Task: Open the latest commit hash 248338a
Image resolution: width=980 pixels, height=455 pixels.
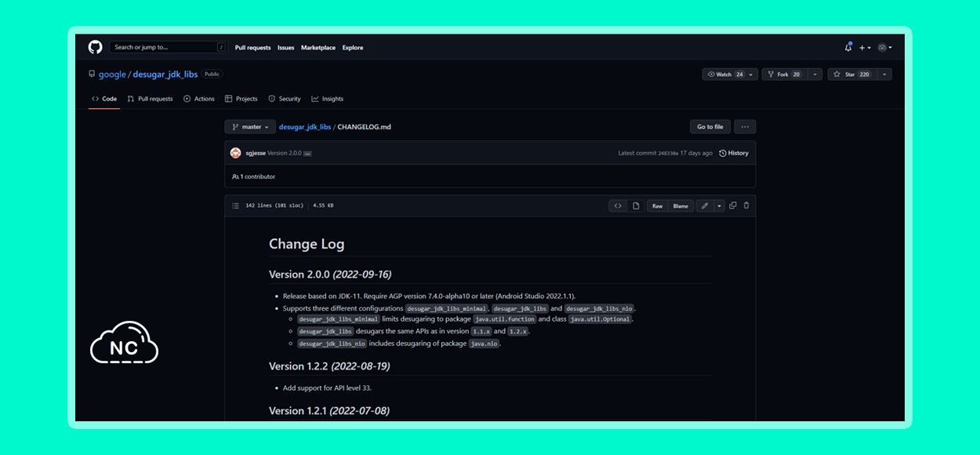Action: tap(669, 154)
